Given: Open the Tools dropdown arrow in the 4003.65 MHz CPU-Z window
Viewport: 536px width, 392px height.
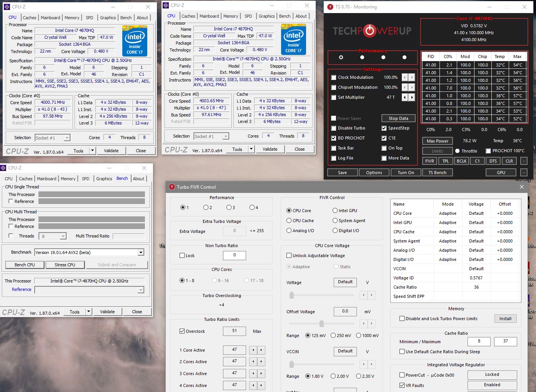Looking at the screenshot, I should click(251, 149).
